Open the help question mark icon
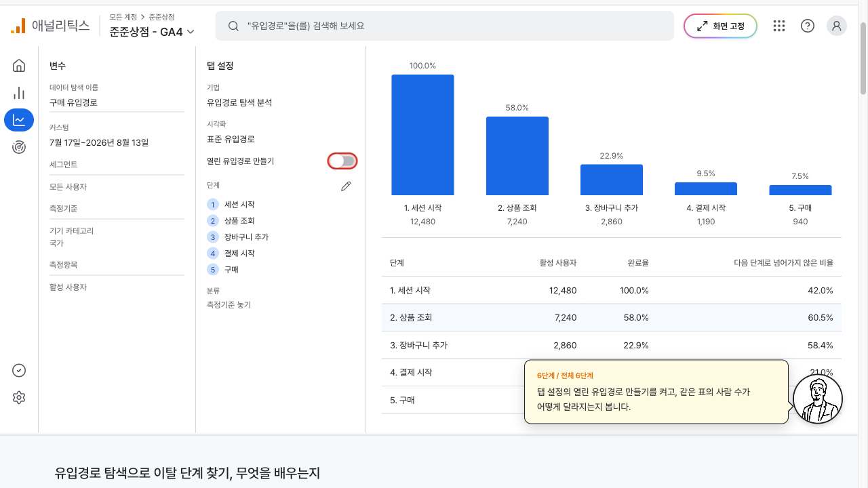This screenshot has height=488, width=868. (808, 26)
